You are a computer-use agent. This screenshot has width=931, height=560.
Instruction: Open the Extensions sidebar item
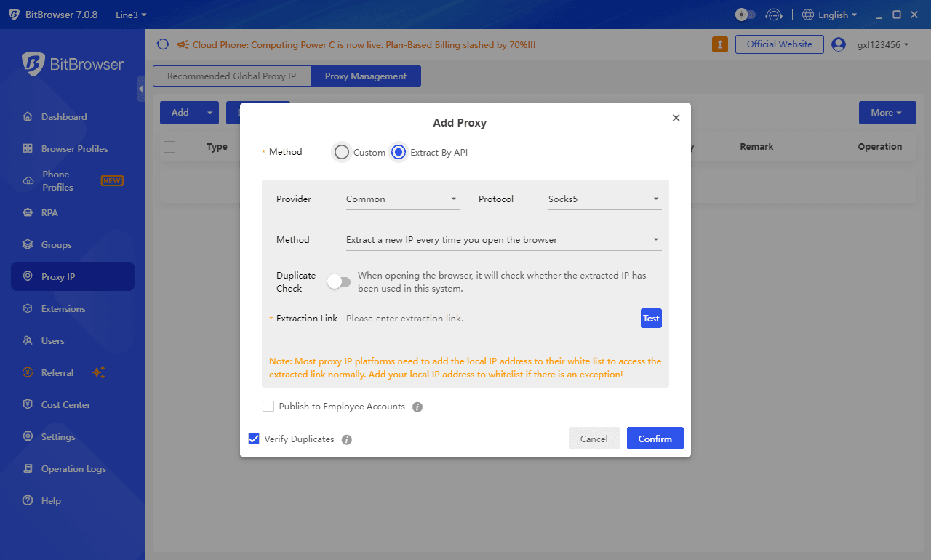(63, 308)
